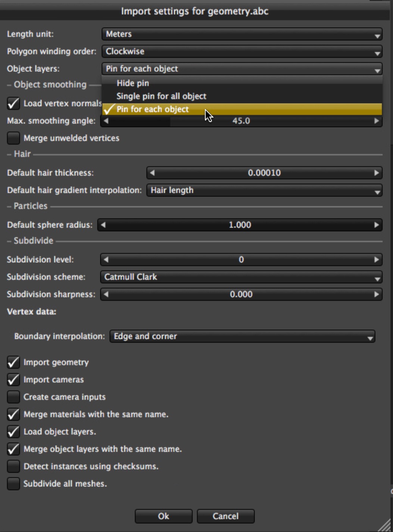Click the Cancel button
The image size is (393, 532).
coord(225,516)
